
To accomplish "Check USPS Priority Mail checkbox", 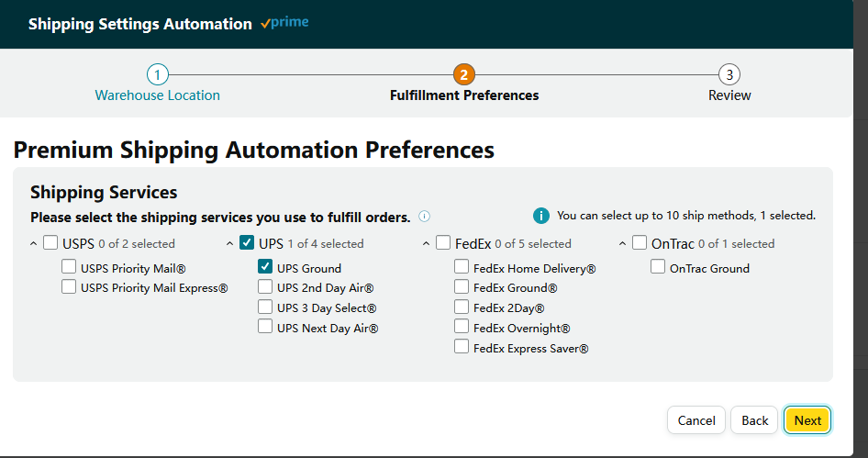I will pyautogui.click(x=69, y=266).
